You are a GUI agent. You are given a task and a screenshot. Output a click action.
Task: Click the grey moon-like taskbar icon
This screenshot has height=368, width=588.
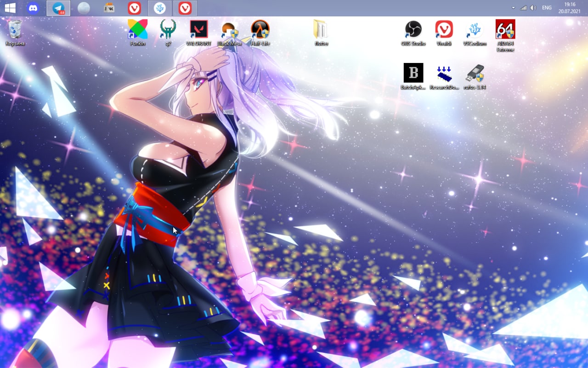click(x=84, y=8)
